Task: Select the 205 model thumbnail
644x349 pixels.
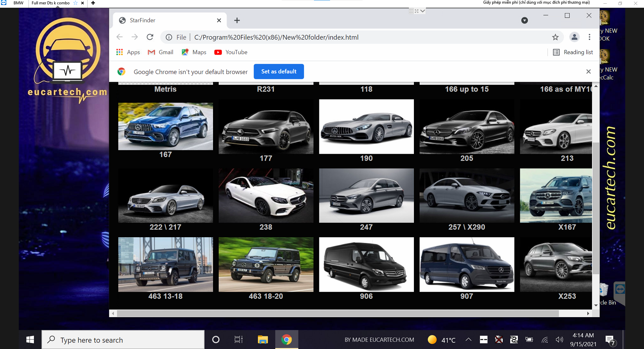Action: (x=467, y=127)
